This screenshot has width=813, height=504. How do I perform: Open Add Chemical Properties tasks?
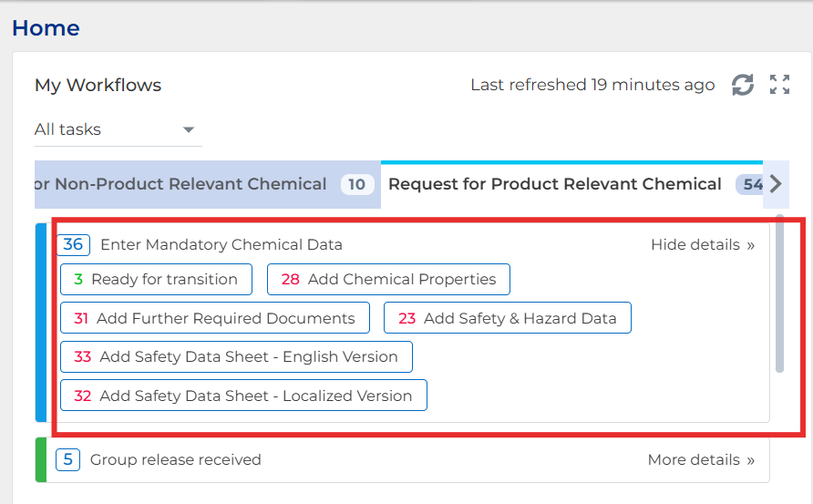(x=388, y=280)
